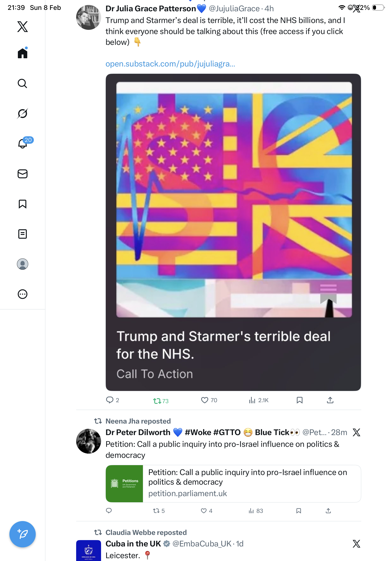Open Messages envelope icon
The height and width of the screenshot is (561, 392).
(23, 174)
